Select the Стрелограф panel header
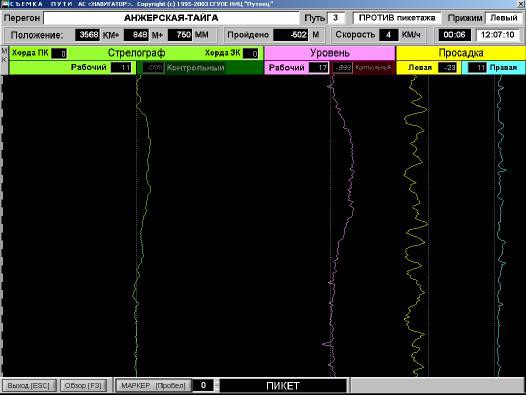Screen dimensions: 526x395 coord(136,53)
